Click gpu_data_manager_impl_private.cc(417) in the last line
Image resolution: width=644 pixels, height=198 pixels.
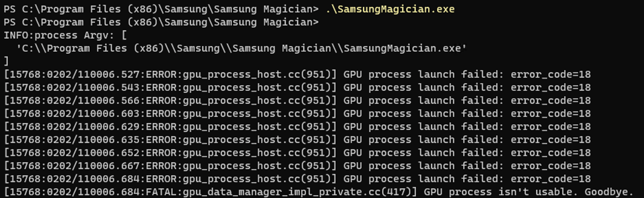pyautogui.click(x=300, y=192)
